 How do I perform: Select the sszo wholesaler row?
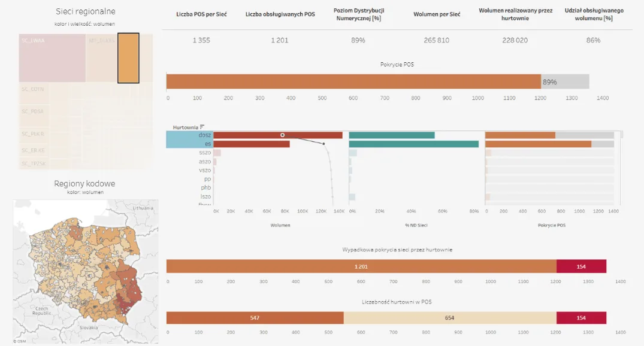tap(204, 153)
